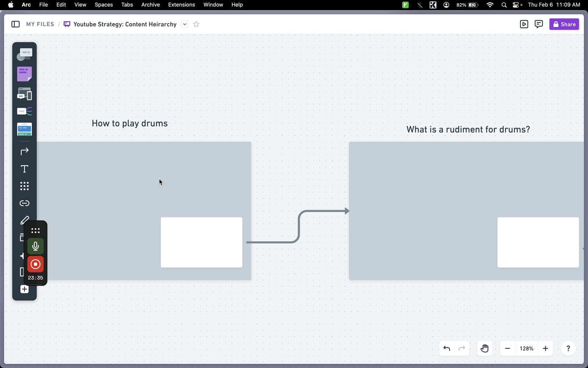Select the flowchart shape tool
The height and width of the screenshot is (368, 588).
[24, 55]
